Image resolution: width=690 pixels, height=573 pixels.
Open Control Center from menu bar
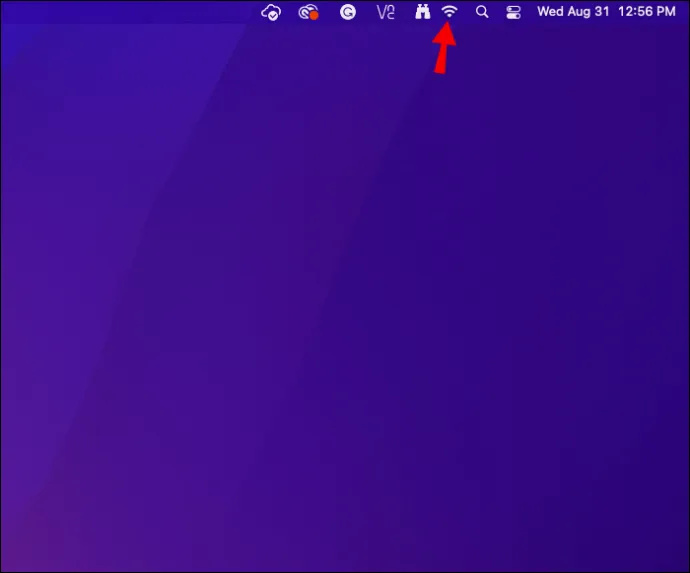coord(513,12)
